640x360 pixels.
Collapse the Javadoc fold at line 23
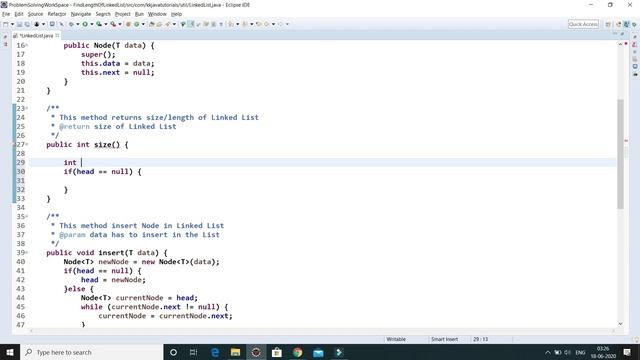[27, 108]
